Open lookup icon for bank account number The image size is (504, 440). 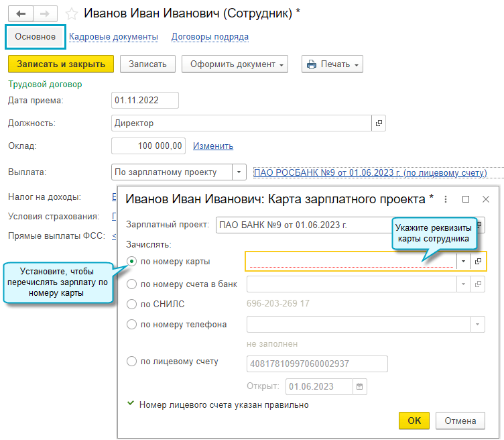479,284
